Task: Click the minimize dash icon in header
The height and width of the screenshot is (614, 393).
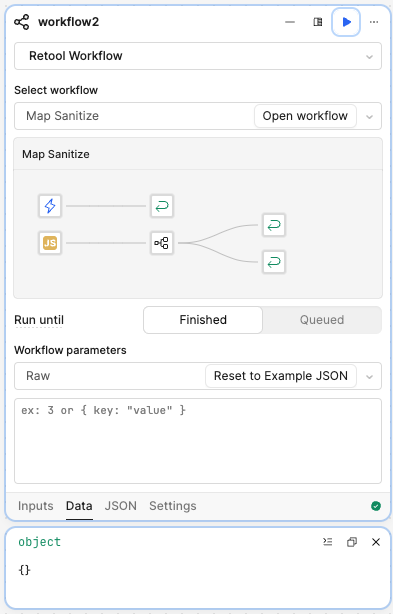Action: pyautogui.click(x=290, y=22)
